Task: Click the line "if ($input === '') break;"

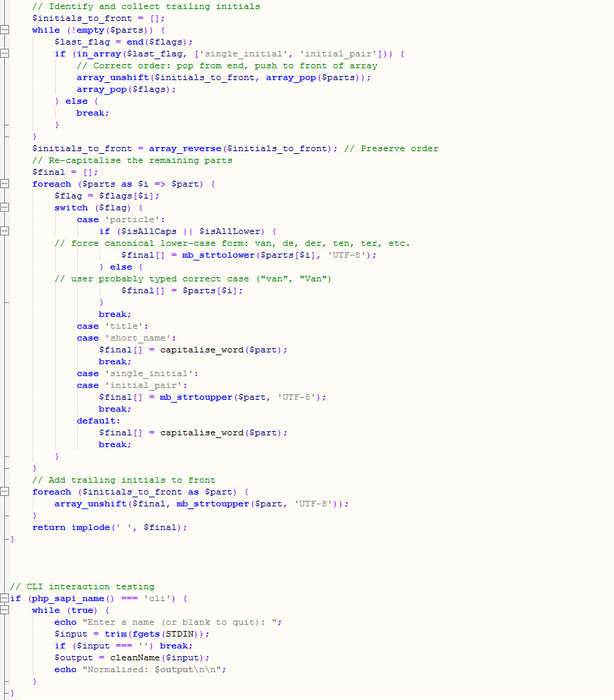Action: point(124,646)
